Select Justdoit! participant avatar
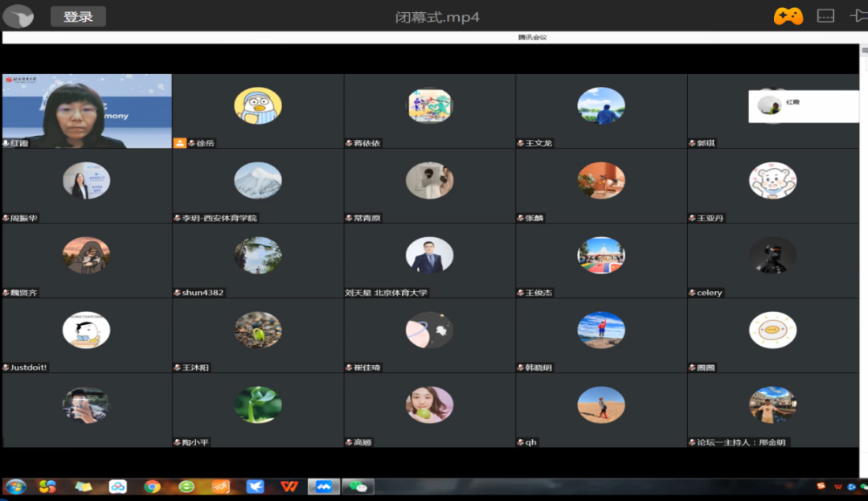The height and width of the screenshot is (501, 868). click(86, 331)
